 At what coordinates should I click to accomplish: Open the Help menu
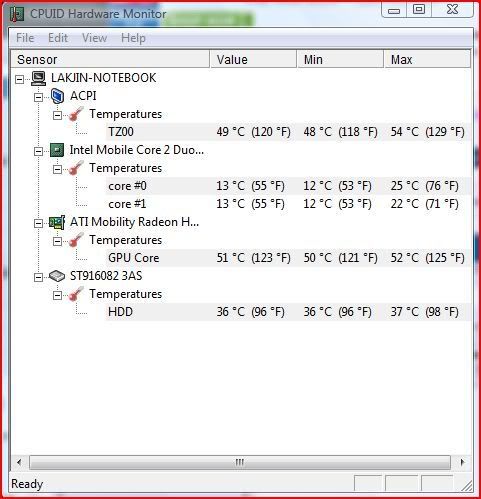coord(133,38)
